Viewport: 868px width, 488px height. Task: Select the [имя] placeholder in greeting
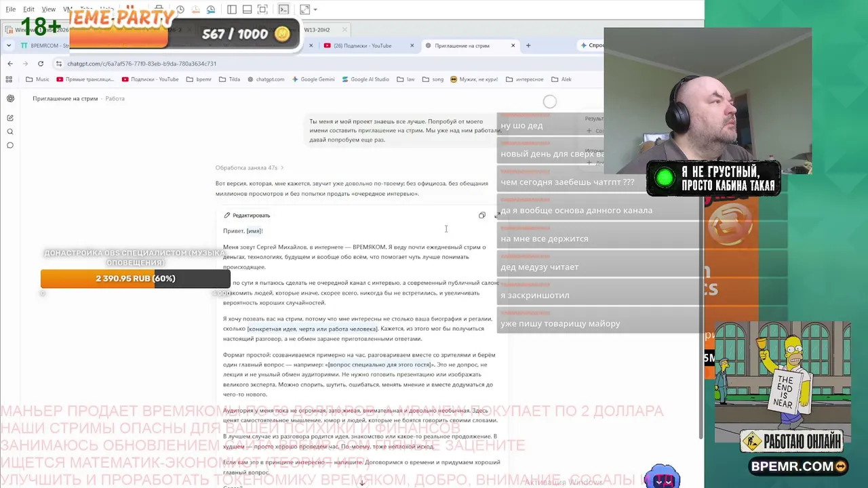pos(254,231)
